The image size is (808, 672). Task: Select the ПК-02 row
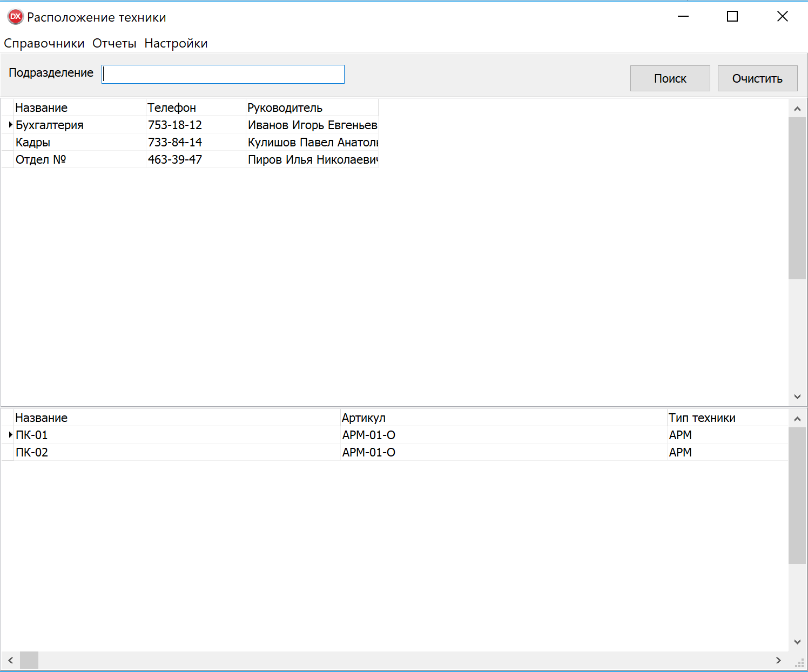coord(395,452)
